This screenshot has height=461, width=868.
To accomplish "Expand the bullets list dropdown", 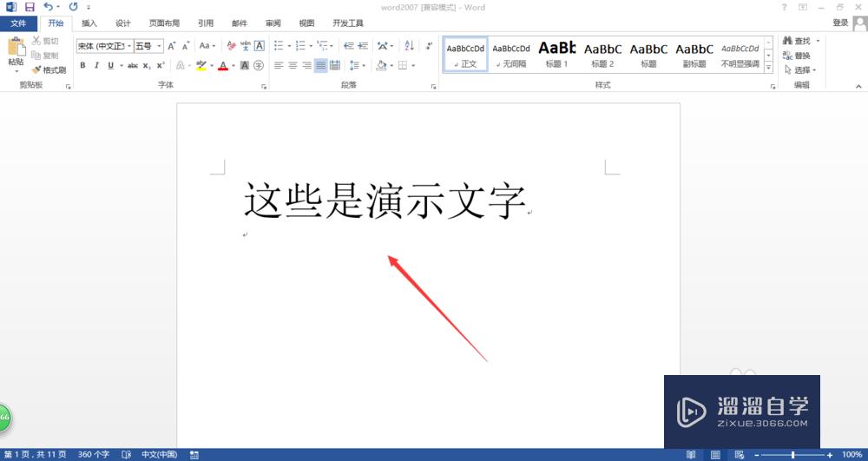I will pos(288,46).
